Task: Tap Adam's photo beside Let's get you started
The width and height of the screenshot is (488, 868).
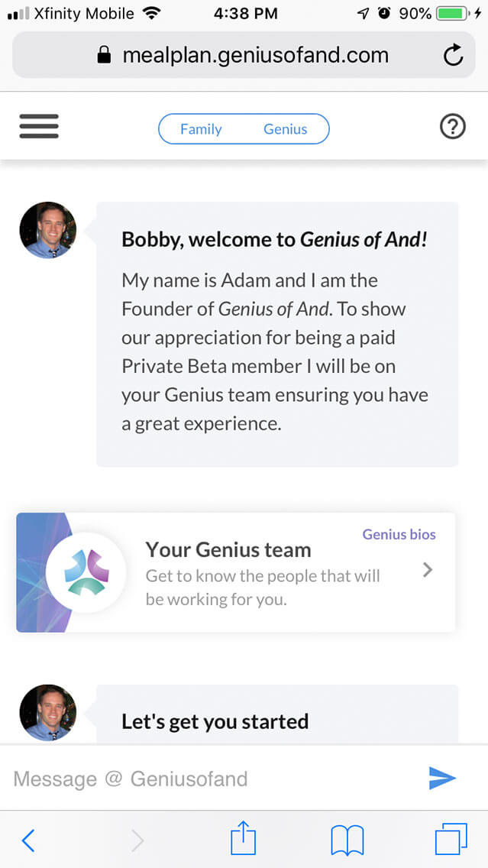Action: pos(48,712)
